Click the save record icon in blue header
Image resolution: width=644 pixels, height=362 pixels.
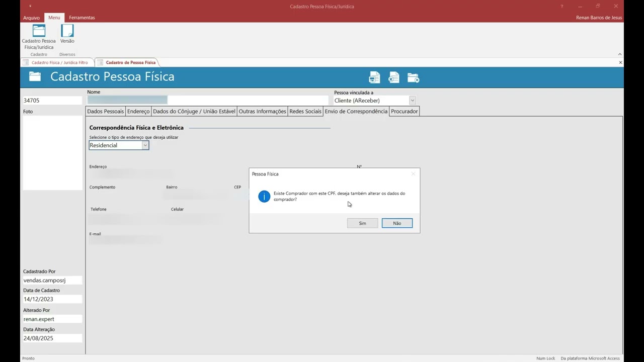pos(374,77)
